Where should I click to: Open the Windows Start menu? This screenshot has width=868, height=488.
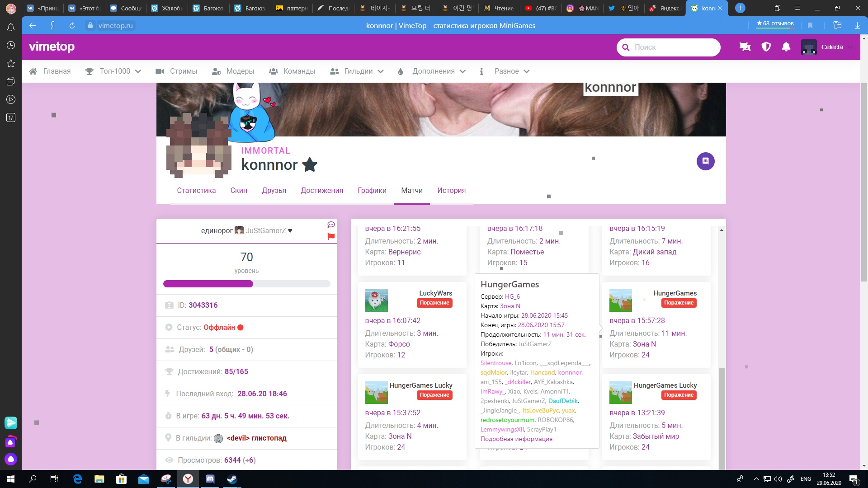pos(11,479)
